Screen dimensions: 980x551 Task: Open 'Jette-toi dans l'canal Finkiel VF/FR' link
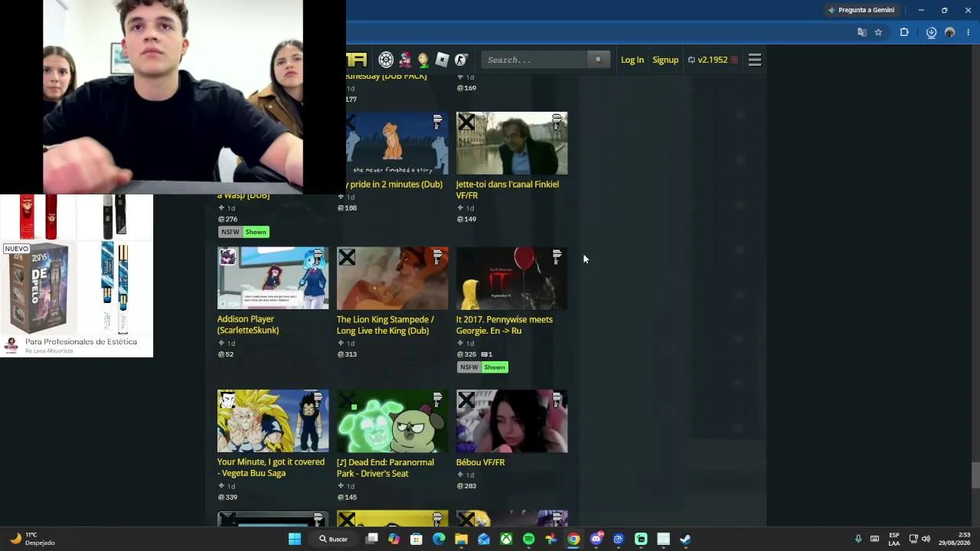508,190
